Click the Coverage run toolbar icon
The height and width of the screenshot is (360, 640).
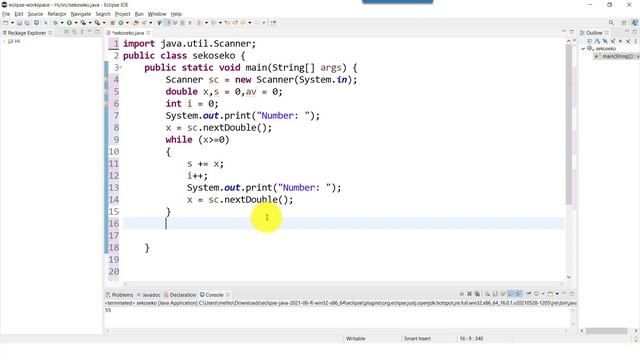point(83,23)
